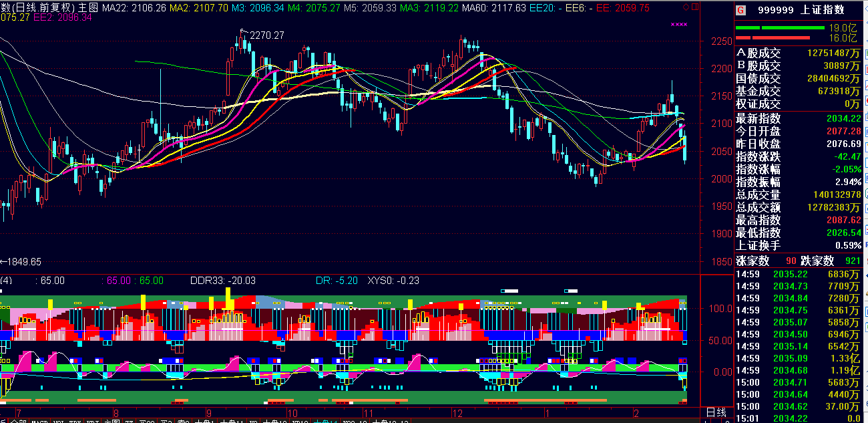Click the B股成交 row

(798, 65)
